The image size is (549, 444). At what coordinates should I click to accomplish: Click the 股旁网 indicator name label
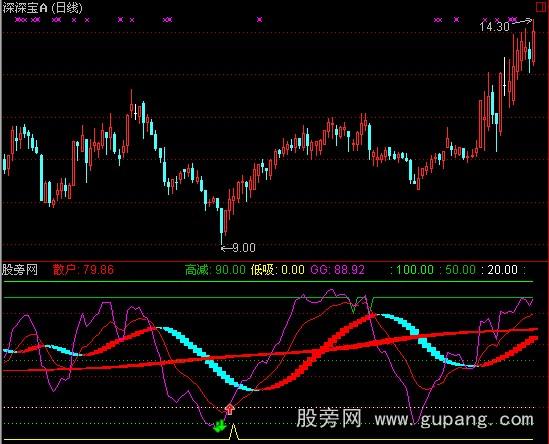point(20,270)
